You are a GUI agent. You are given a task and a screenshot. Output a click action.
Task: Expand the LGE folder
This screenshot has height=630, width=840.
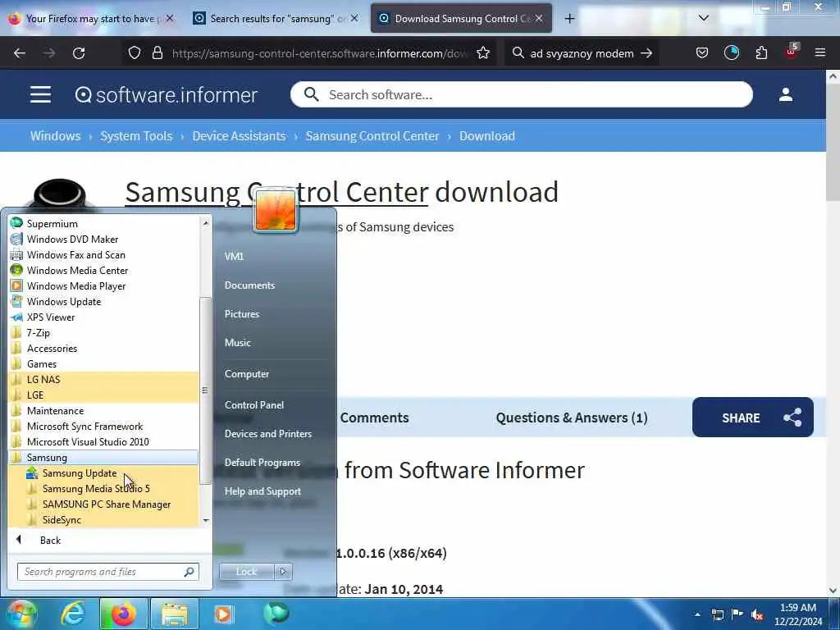[x=103, y=395]
